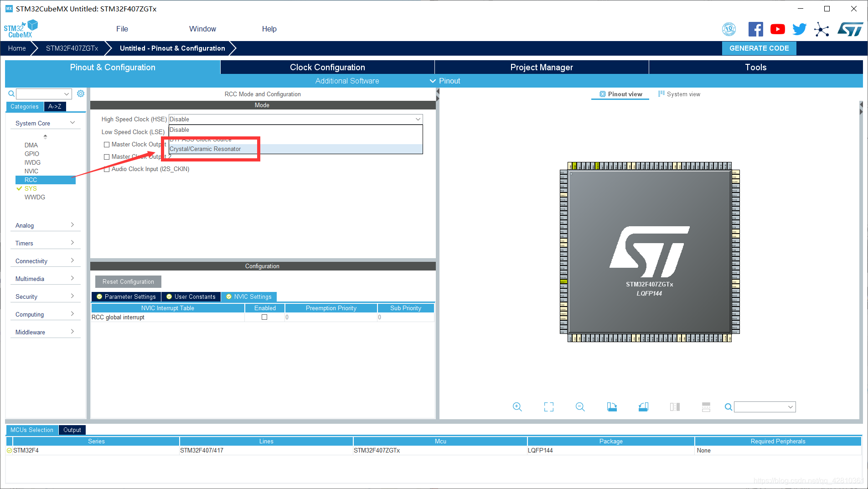Screen dimensions: 868x489
Task: Click the peripheral search magnifier icon
Action: [x=11, y=94]
